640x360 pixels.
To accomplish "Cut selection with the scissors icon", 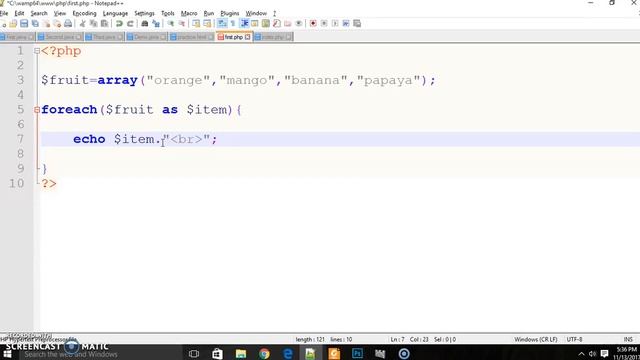I will (82, 24).
